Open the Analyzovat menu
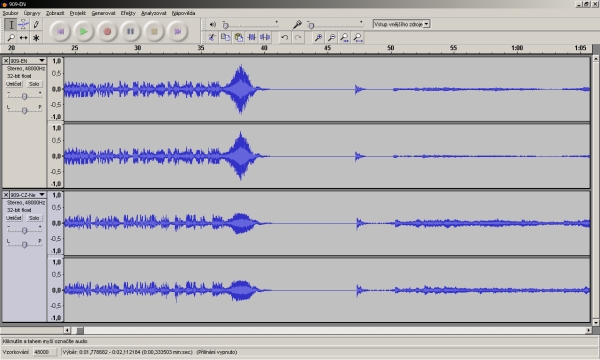Screen dimensions: 600x360 pos(154,13)
